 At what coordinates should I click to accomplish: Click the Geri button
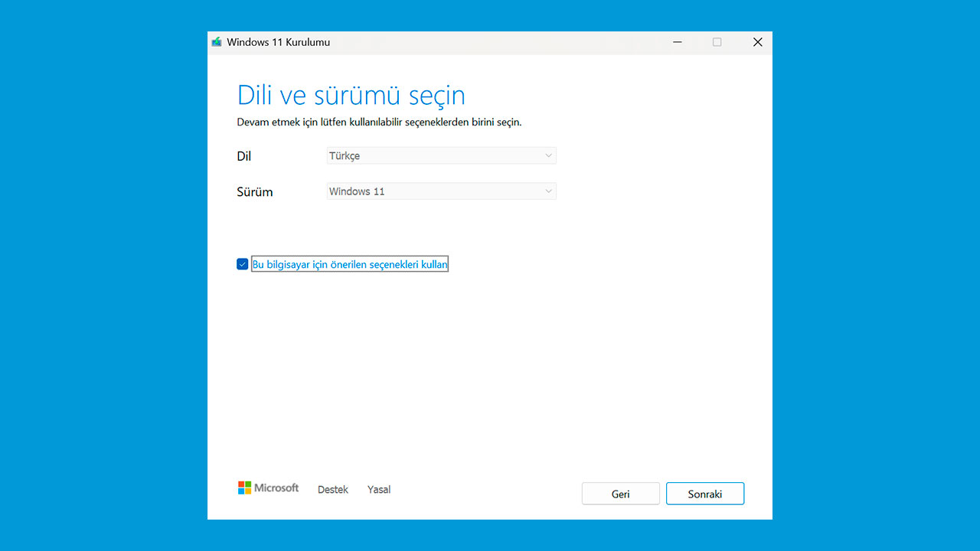click(620, 493)
